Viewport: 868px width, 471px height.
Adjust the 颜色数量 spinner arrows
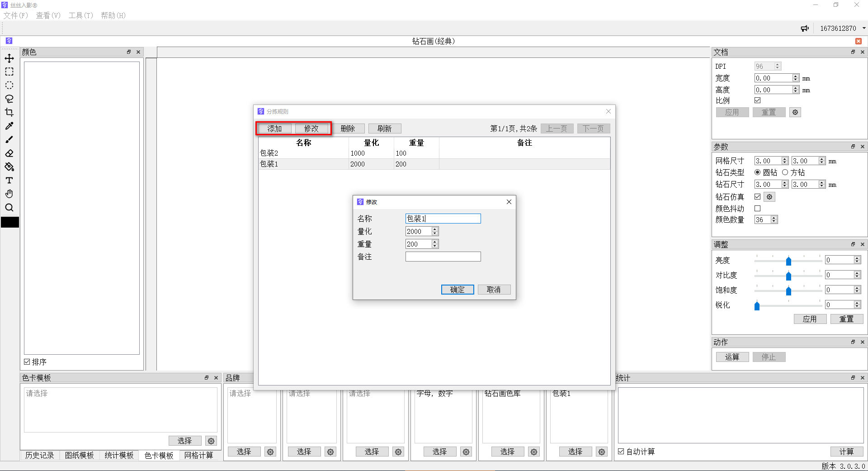(774, 219)
